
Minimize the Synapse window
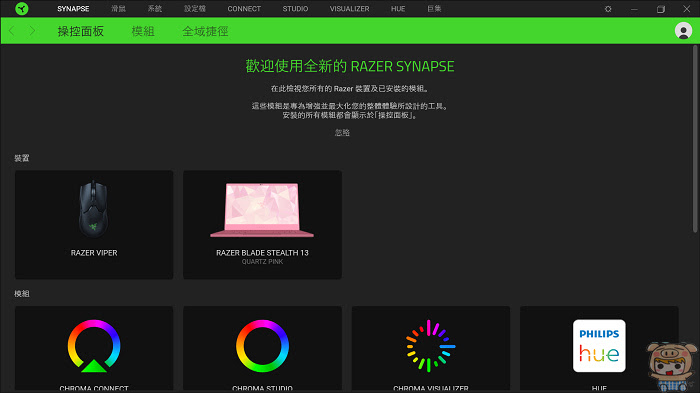[634, 9]
